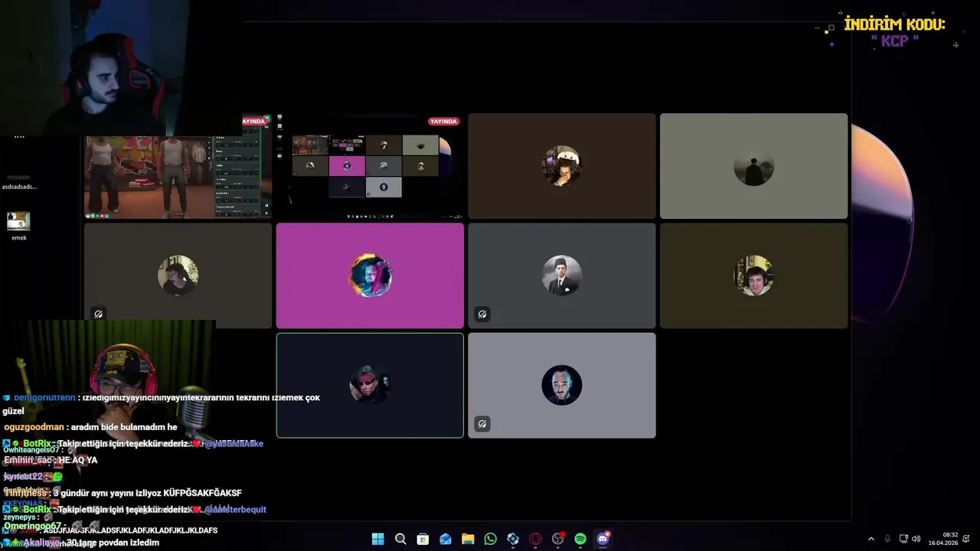The height and width of the screenshot is (551, 980).
Task: Switch to the Discord taskbar icon
Action: click(603, 539)
